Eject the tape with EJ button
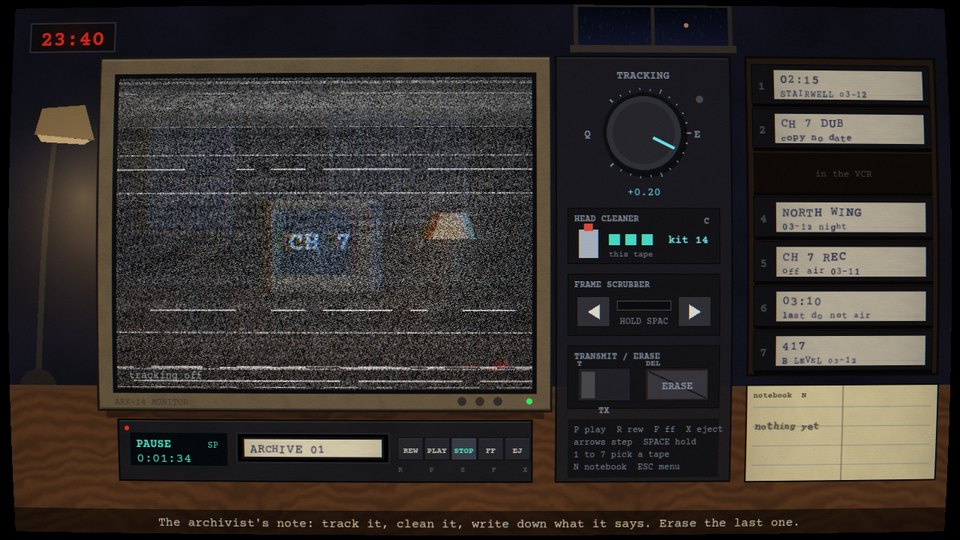The height and width of the screenshot is (540, 960). pos(517,450)
